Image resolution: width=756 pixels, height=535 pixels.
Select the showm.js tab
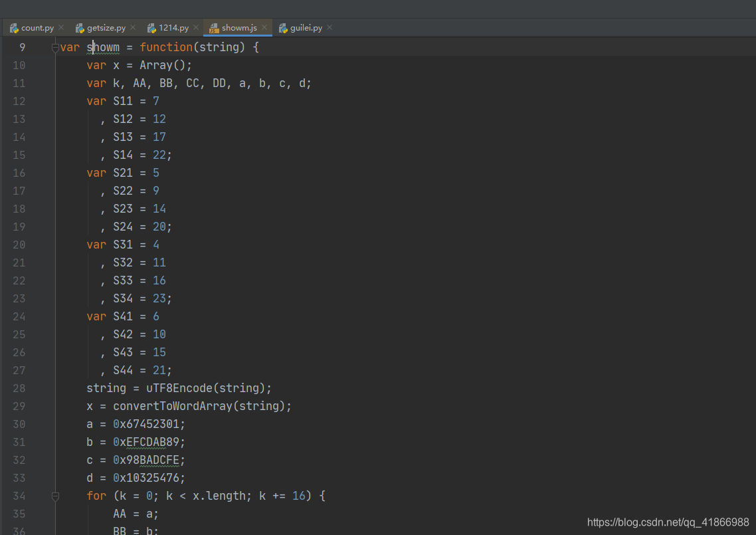(239, 28)
